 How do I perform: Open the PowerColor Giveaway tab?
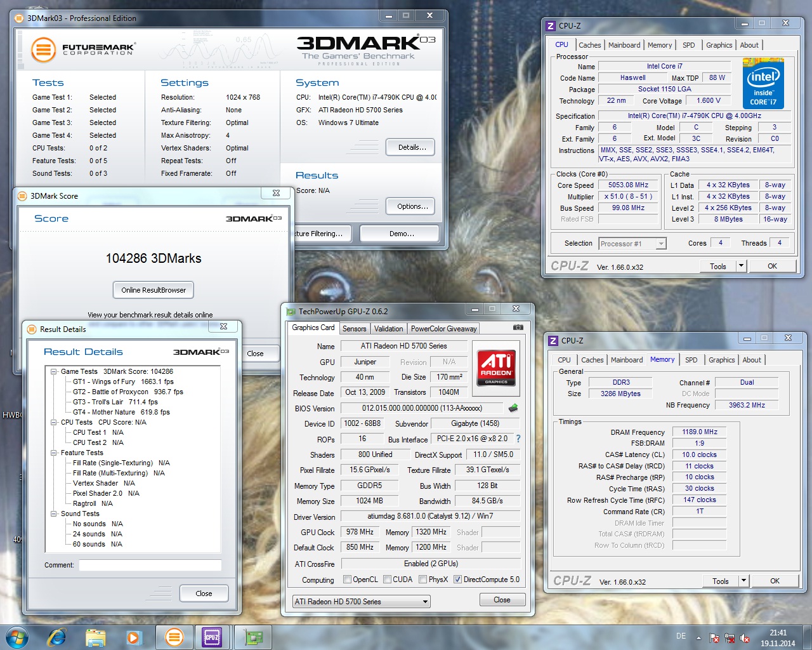tap(443, 329)
